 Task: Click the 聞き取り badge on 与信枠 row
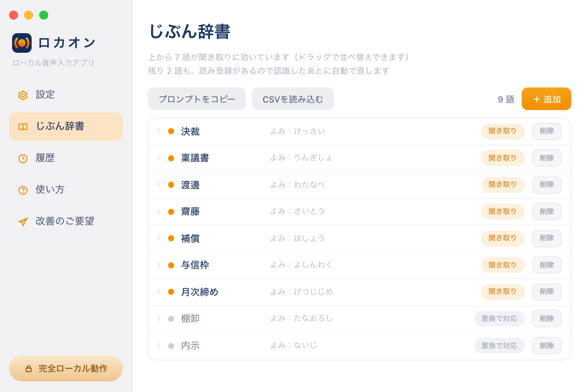coord(503,265)
